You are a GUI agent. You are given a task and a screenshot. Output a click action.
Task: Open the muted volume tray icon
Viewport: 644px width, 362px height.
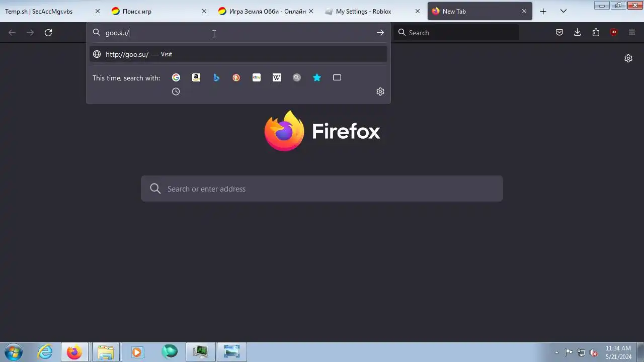594,352
